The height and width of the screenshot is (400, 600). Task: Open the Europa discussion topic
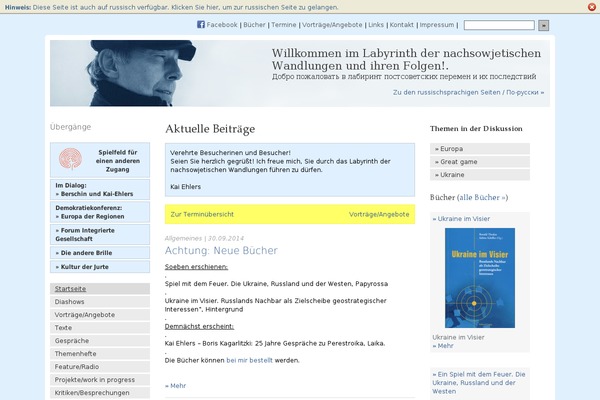(x=480, y=149)
